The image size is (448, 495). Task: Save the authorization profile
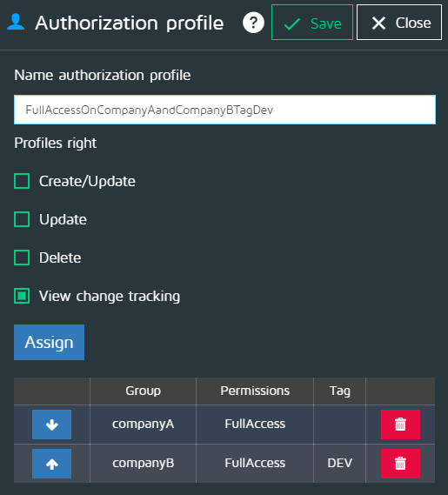pos(312,23)
